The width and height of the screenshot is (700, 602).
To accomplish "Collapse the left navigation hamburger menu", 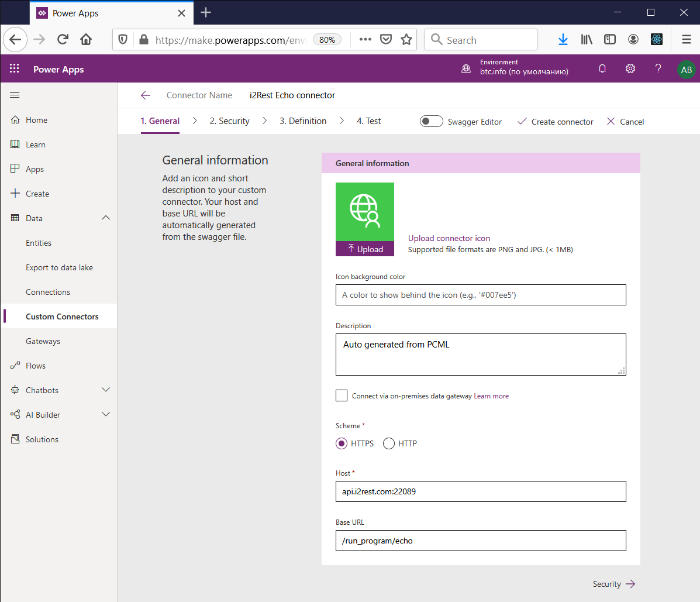I will tap(15, 95).
